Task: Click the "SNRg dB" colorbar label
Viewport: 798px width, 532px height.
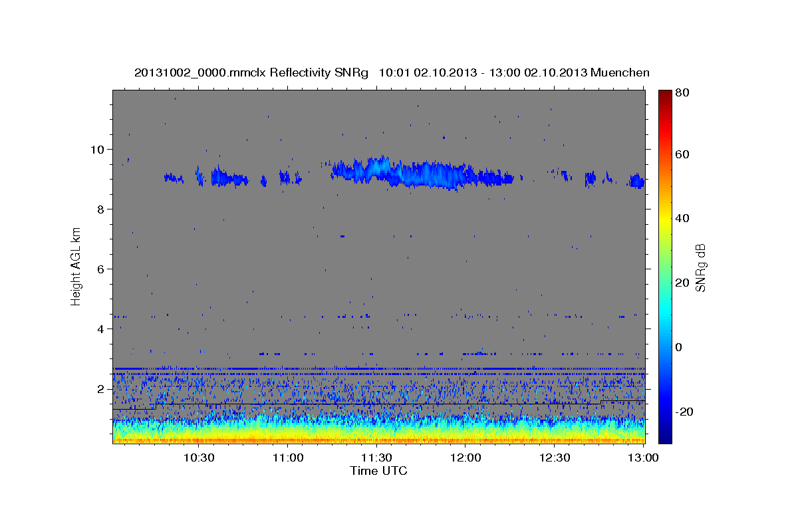Action: click(700, 267)
